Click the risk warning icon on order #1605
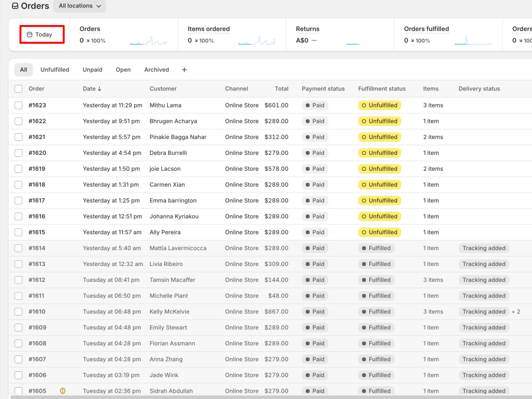 click(x=63, y=391)
